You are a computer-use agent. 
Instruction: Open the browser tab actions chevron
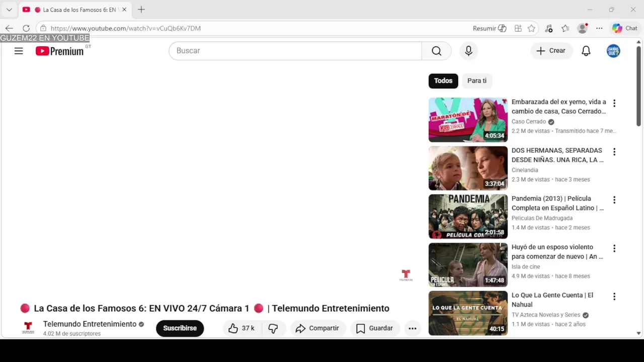(x=9, y=10)
